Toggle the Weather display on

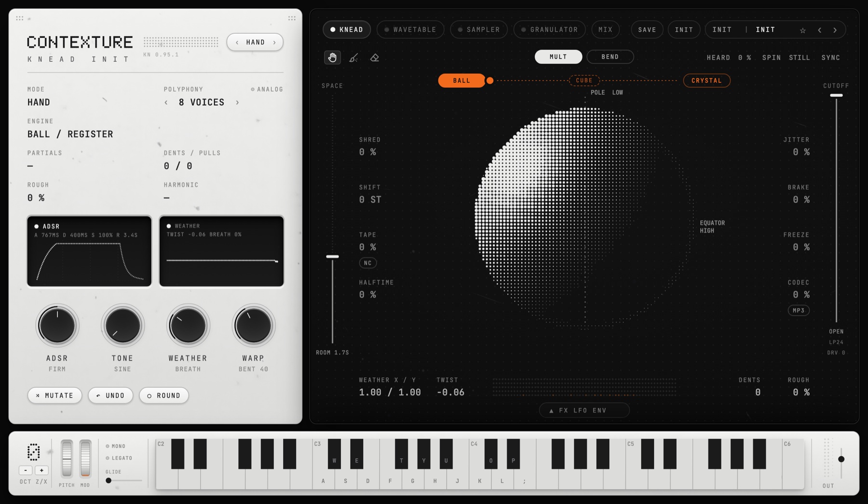[x=169, y=226]
